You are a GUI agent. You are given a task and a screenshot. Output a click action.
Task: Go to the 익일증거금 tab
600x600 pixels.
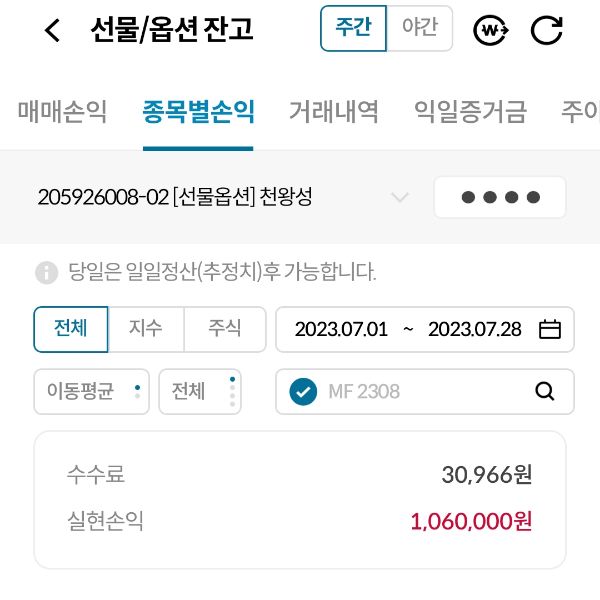tap(470, 111)
